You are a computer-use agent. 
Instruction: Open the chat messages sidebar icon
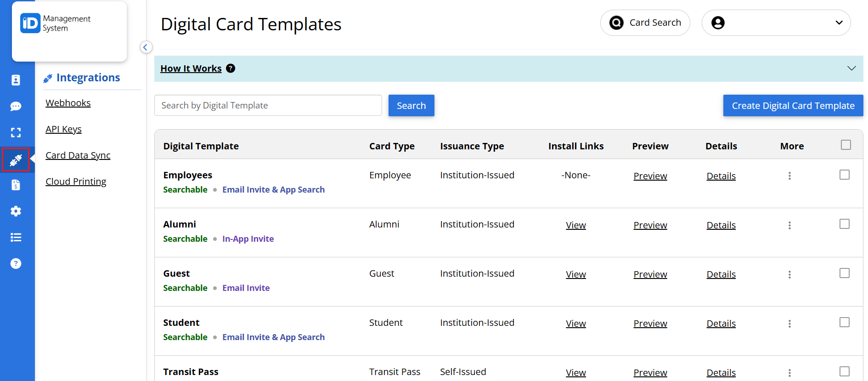coord(16,106)
